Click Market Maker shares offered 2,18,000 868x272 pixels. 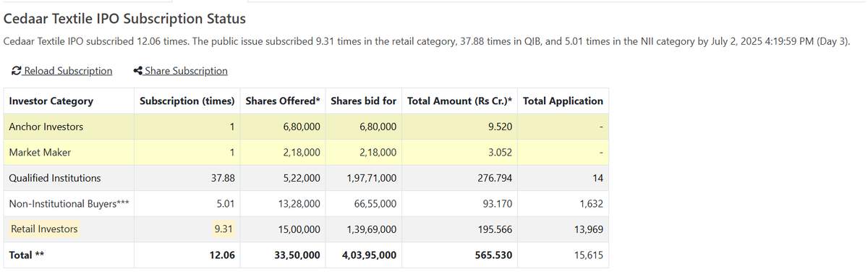coord(302,153)
